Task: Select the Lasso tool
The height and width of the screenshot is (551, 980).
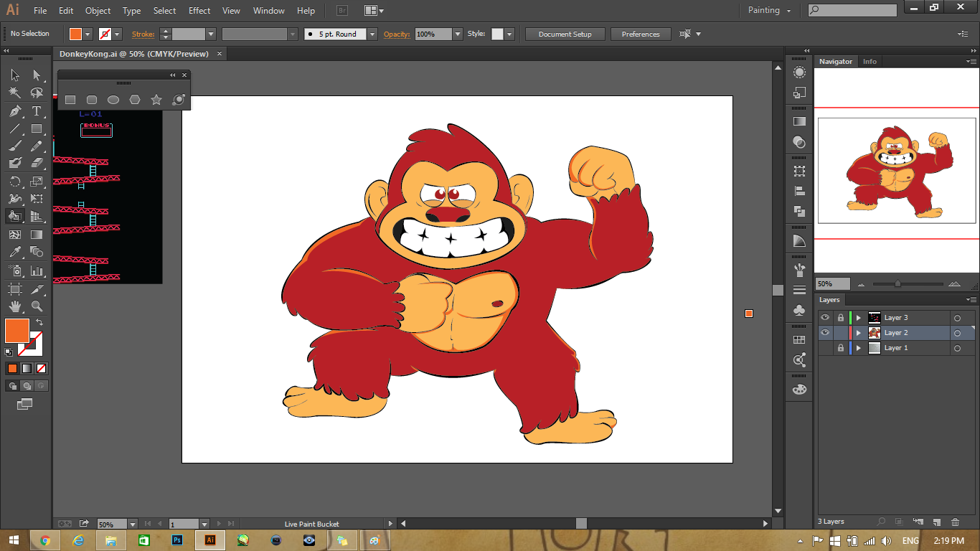Action: pos(37,93)
